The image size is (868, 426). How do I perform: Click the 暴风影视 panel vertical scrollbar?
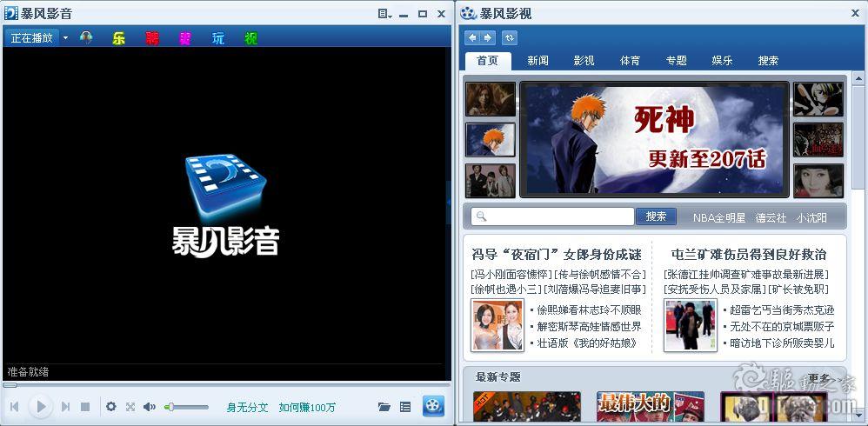point(858,249)
